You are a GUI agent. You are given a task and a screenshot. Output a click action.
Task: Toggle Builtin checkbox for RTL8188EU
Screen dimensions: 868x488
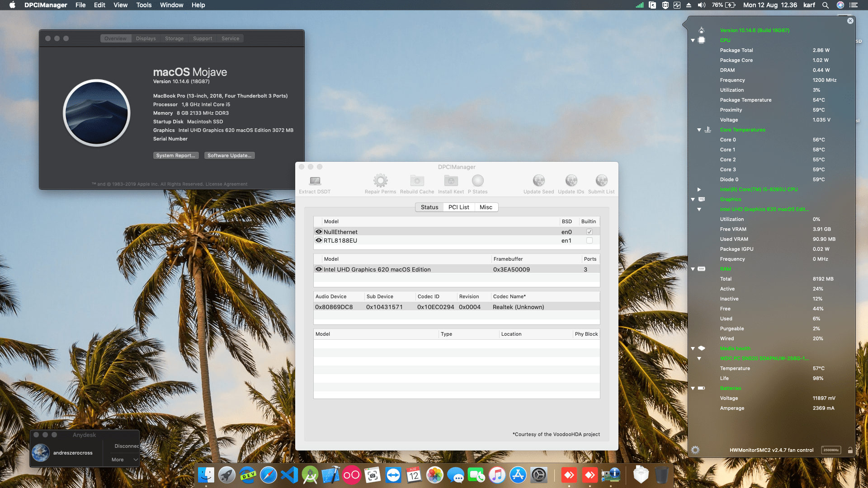click(x=590, y=240)
